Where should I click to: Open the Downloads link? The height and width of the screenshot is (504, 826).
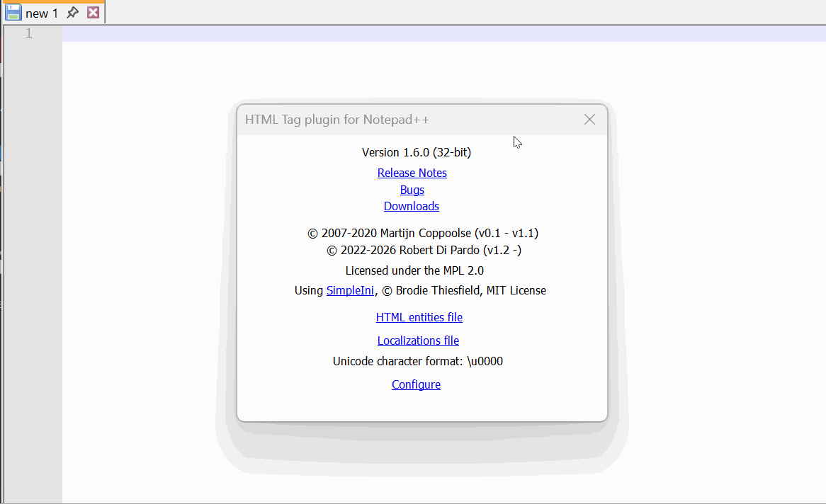click(x=412, y=206)
